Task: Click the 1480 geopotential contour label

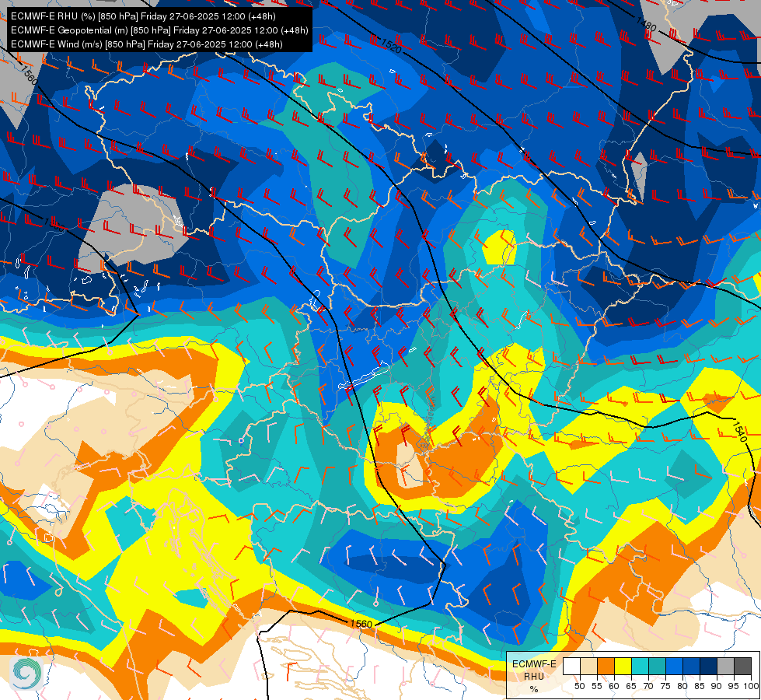Action: click(646, 24)
